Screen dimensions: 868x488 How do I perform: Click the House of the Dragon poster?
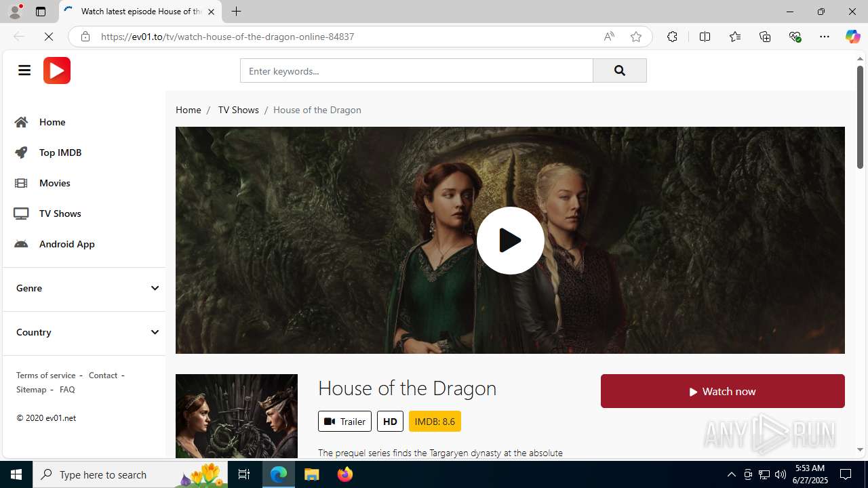pos(236,415)
